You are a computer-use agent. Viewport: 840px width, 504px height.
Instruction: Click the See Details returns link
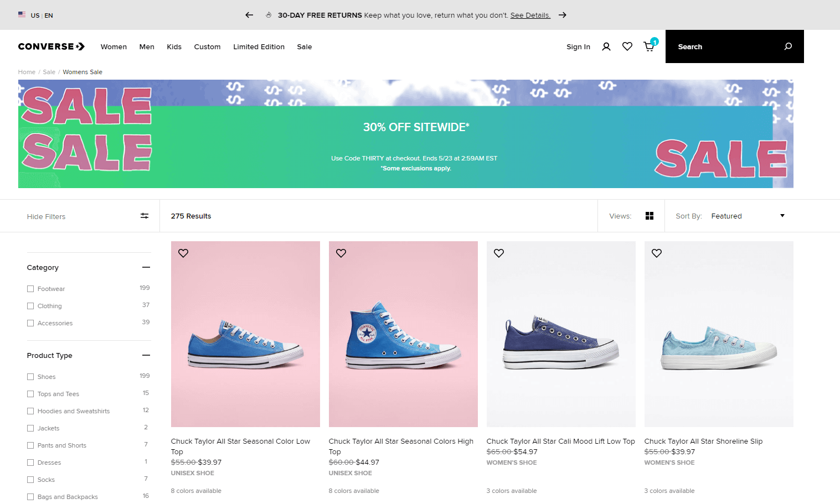(x=530, y=15)
